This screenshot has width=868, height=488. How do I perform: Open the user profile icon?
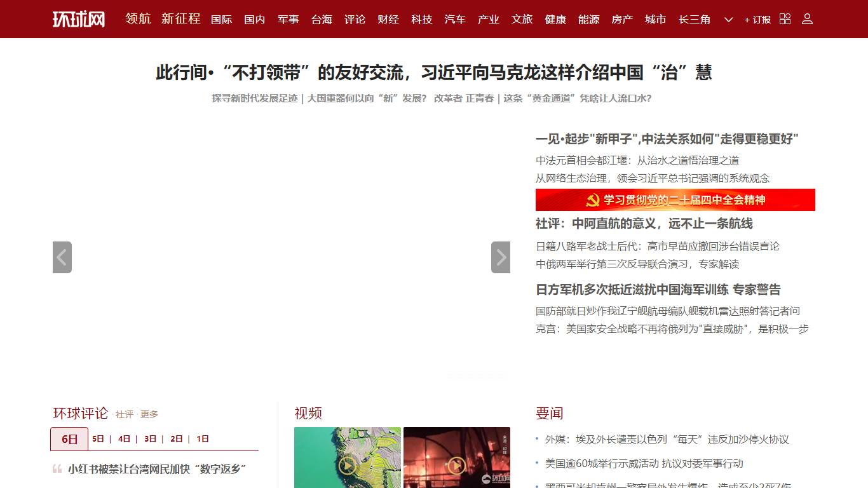[x=807, y=19]
